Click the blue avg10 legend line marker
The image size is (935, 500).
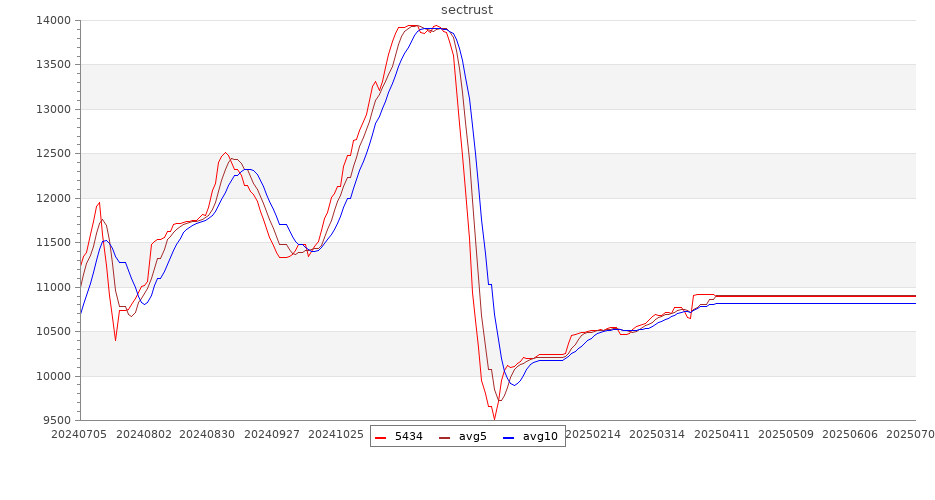[x=510, y=437]
